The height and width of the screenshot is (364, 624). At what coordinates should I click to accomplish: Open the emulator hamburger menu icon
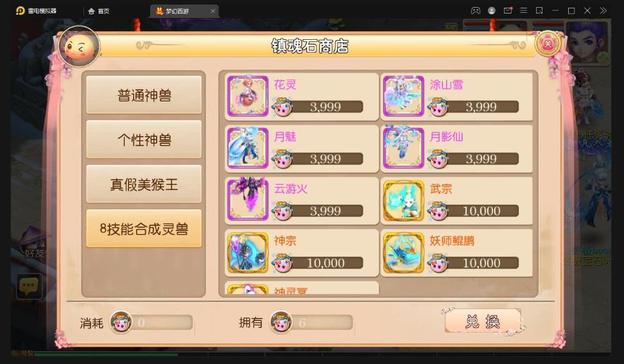(524, 11)
